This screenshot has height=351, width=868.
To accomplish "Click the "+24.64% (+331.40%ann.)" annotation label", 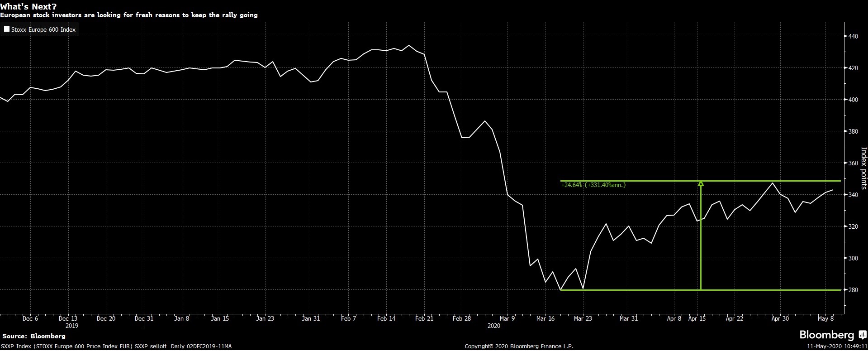I will (593, 185).
